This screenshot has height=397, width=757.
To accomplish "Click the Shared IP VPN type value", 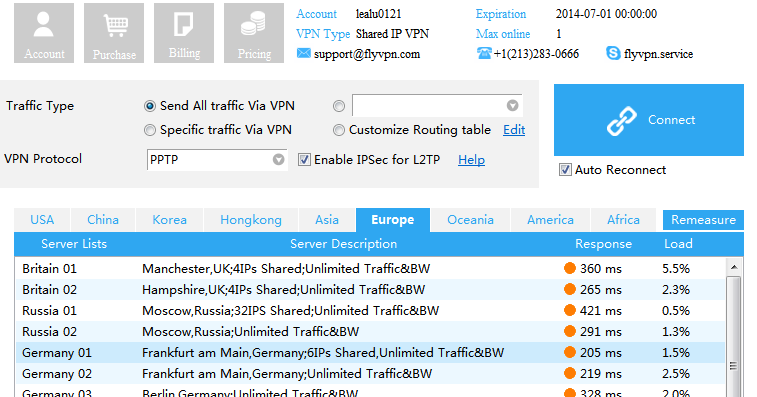I will tap(392, 34).
